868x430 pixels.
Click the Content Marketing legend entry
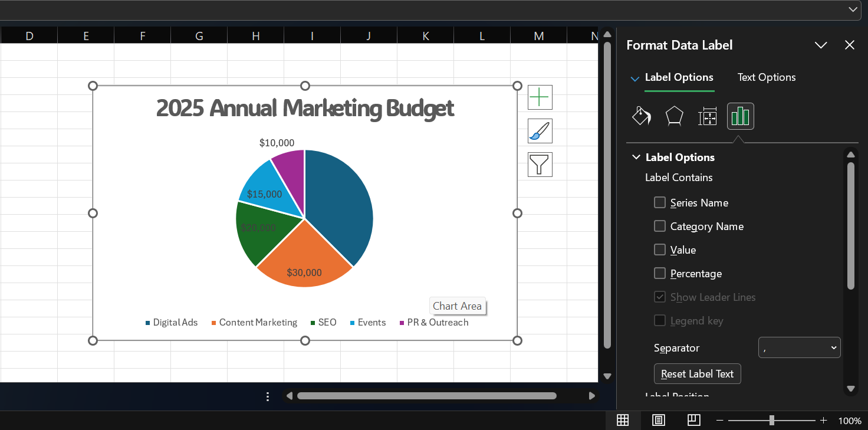tap(254, 323)
